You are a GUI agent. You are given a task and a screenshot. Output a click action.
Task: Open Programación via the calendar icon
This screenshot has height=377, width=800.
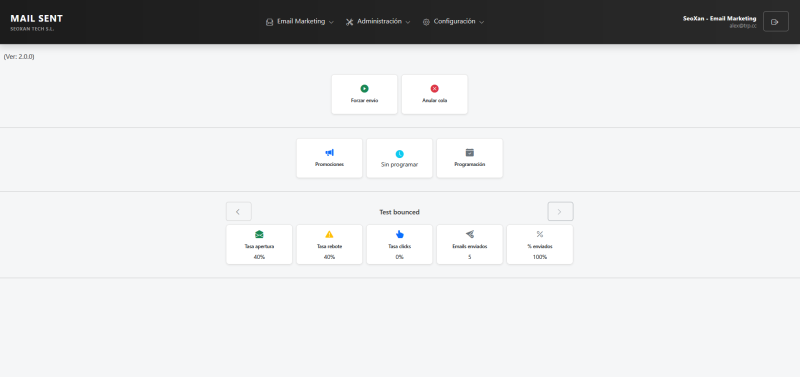(469, 153)
